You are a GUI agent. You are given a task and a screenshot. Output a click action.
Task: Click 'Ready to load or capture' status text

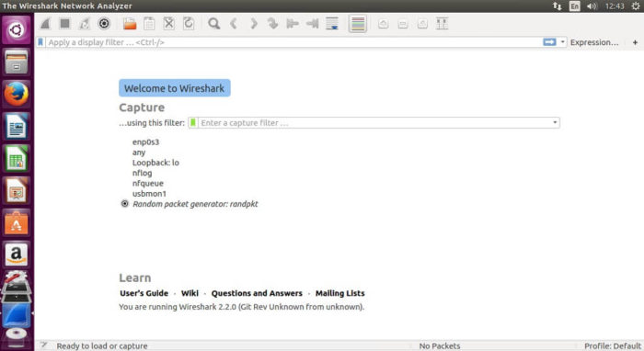(102, 346)
